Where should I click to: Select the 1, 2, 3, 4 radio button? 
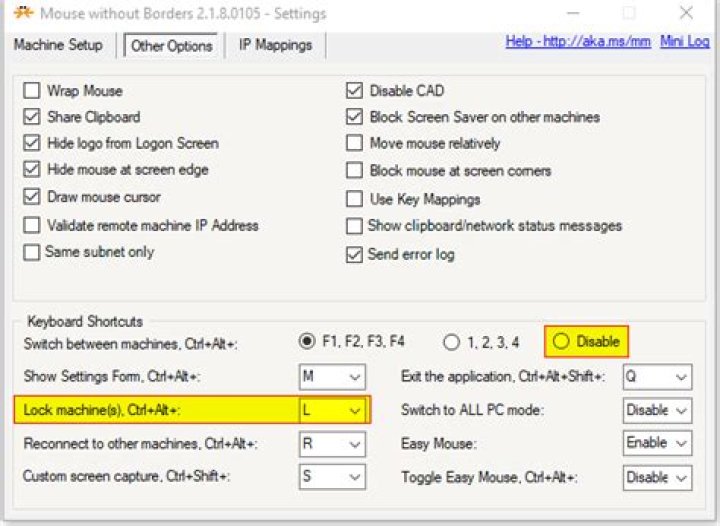click(451, 342)
